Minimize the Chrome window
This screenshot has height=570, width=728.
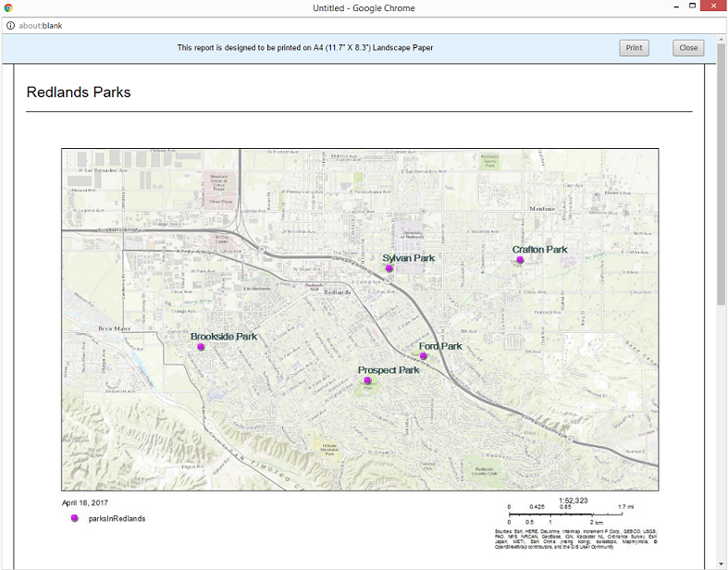click(x=676, y=6)
